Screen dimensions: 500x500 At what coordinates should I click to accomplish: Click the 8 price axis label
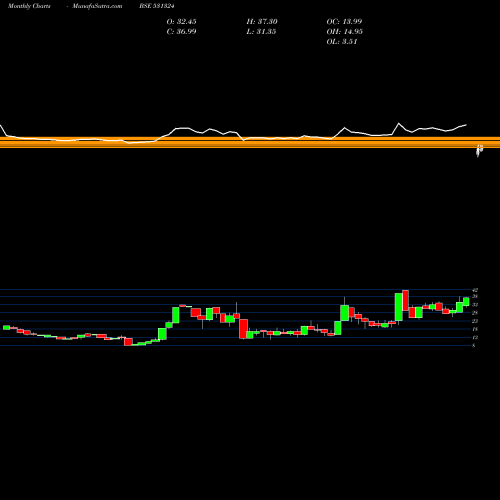[x=474, y=346]
